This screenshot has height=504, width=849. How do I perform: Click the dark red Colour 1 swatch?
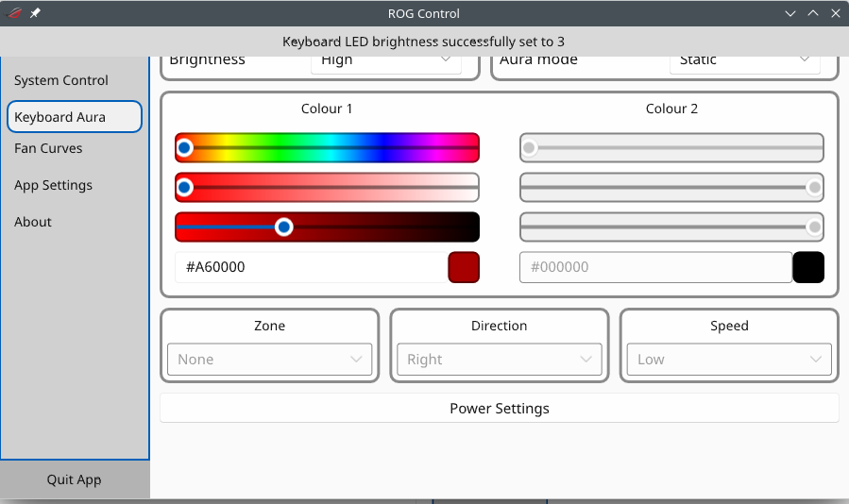[463, 267]
